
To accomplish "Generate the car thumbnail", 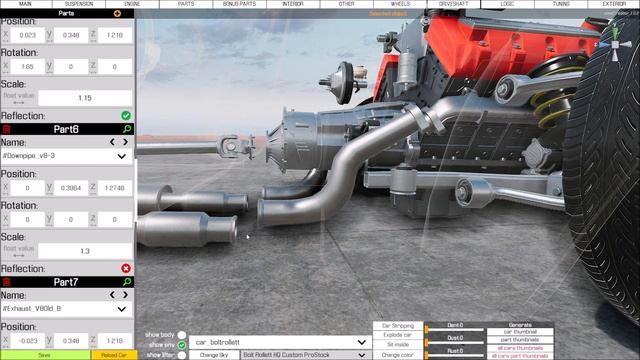I will point(520,332).
